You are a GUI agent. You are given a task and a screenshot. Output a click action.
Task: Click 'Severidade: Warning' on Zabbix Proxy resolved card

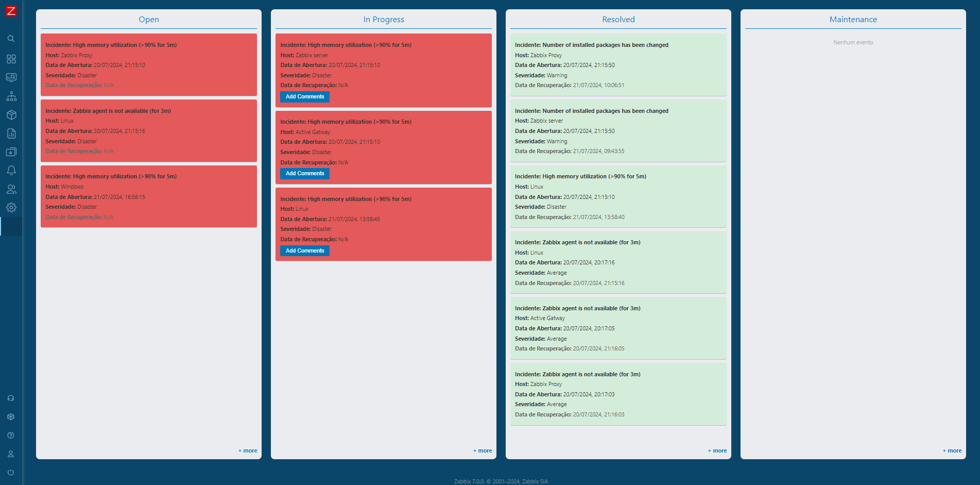541,76
